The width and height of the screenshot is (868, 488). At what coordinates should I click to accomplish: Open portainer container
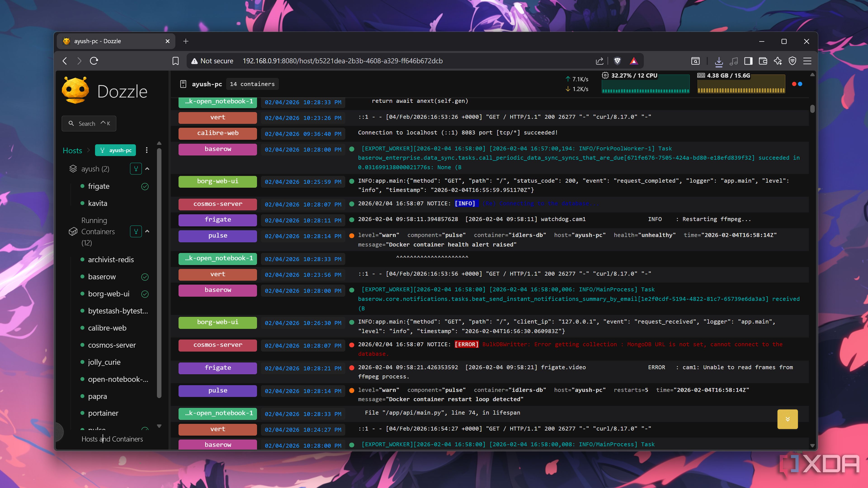click(x=103, y=413)
